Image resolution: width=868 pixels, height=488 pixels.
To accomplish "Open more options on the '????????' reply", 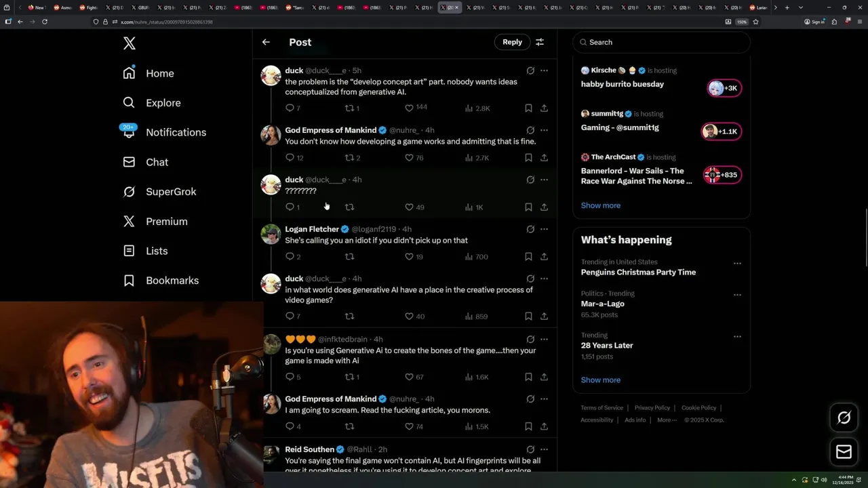I will tap(544, 180).
